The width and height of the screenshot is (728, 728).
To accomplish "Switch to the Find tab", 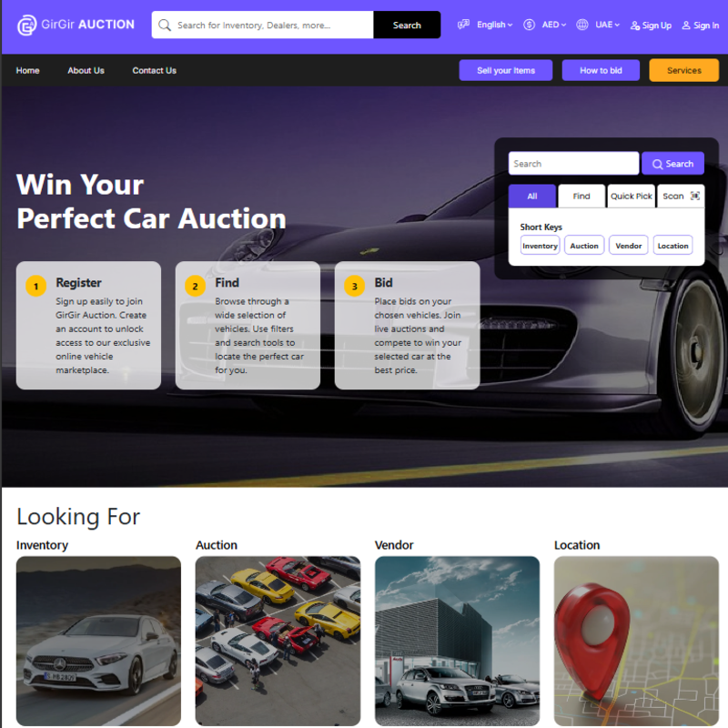I will point(581,196).
